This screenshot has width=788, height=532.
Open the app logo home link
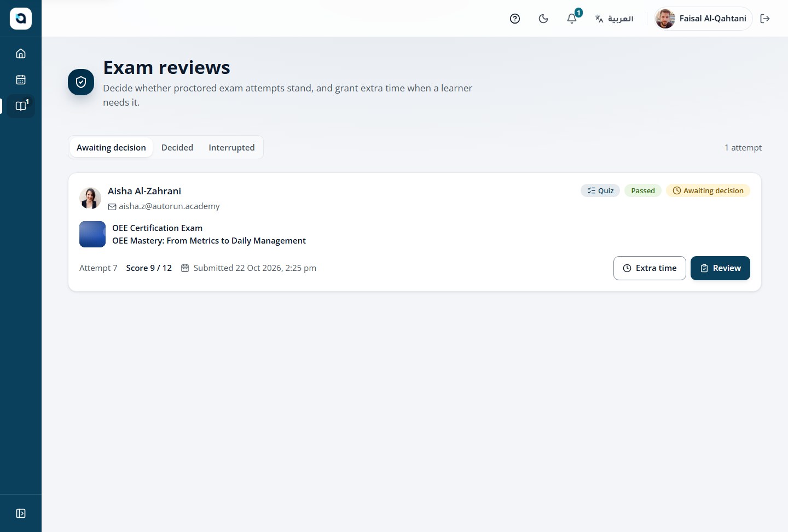21,19
